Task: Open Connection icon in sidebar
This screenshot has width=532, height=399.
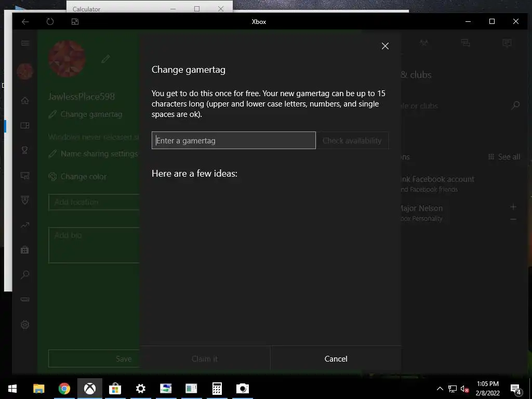Action: click(25, 299)
